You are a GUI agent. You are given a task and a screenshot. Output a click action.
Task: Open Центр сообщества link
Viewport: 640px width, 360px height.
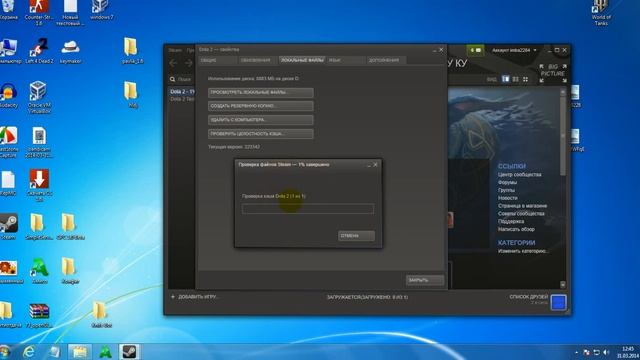[520, 175]
